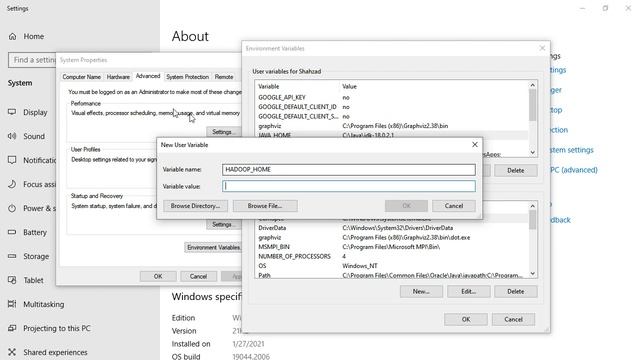Click OK in System Properties
The height and width of the screenshot is (360, 640).
[x=158, y=276]
